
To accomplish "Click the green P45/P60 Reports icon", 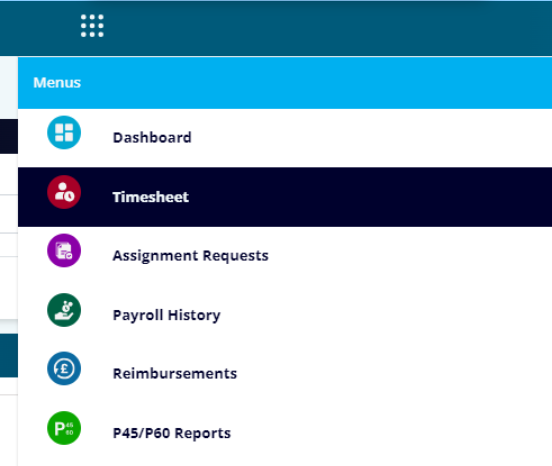I will [x=64, y=428].
